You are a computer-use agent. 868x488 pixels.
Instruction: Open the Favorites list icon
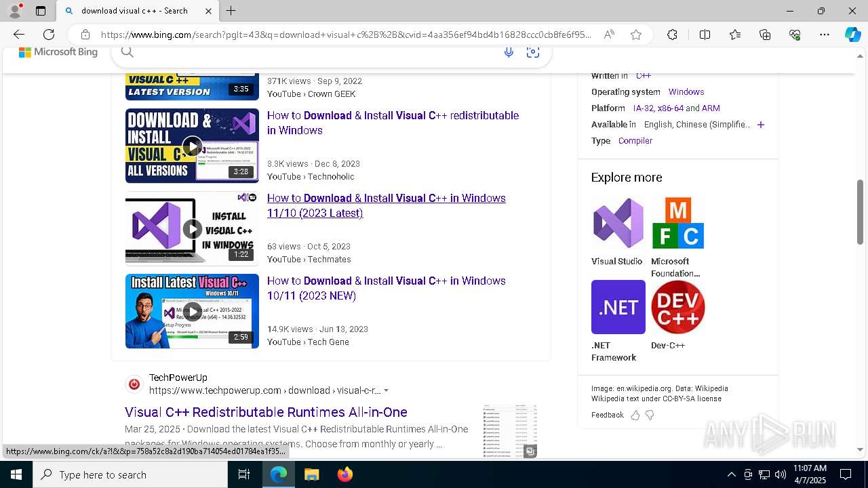(x=735, y=35)
